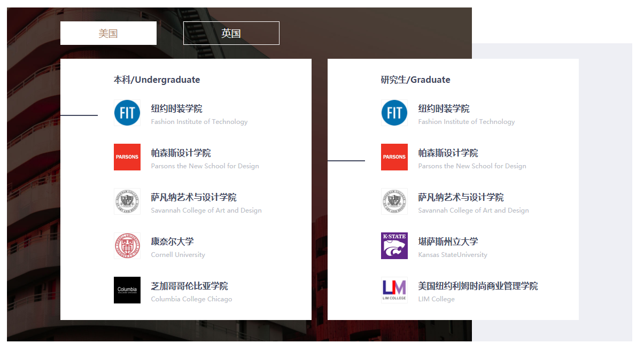Click the LIM College subtitle text
This screenshot has width=644, height=351.
pos(437,299)
